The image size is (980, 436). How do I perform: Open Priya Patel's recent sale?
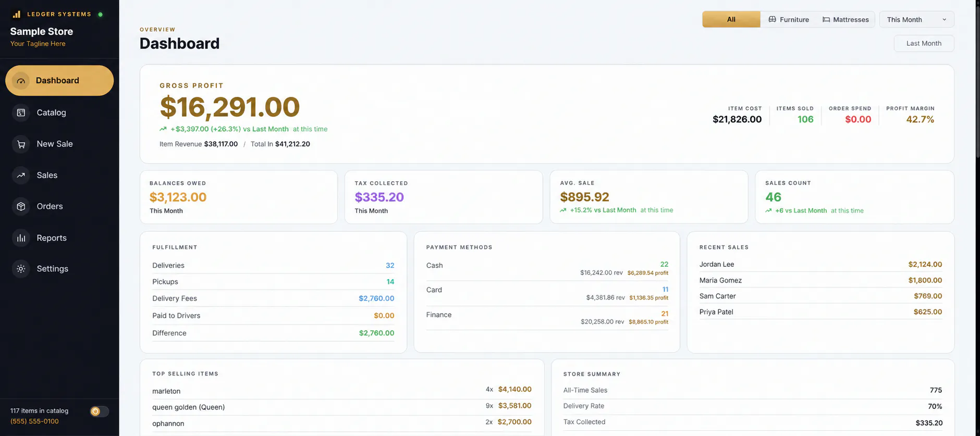pyautogui.click(x=820, y=312)
